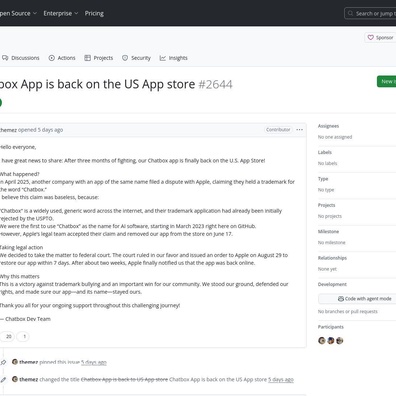Click the reaction count showing 20

tap(7, 336)
